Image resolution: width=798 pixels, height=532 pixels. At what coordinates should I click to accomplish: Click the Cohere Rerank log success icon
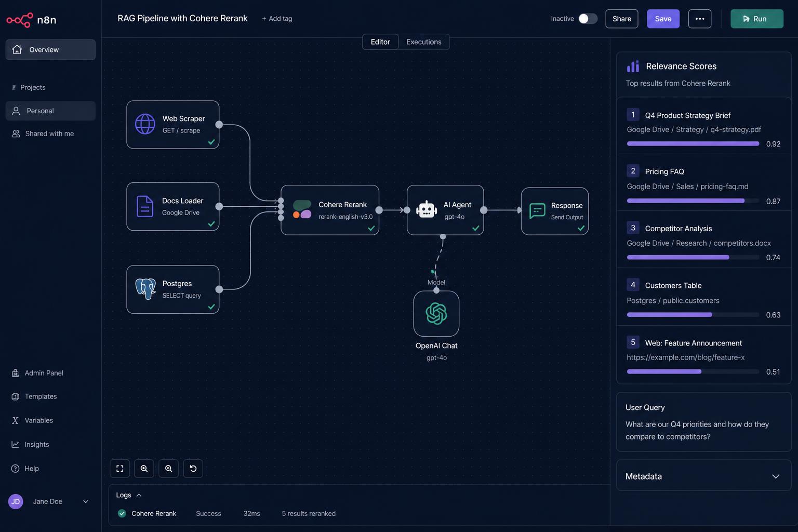(x=122, y=513)
